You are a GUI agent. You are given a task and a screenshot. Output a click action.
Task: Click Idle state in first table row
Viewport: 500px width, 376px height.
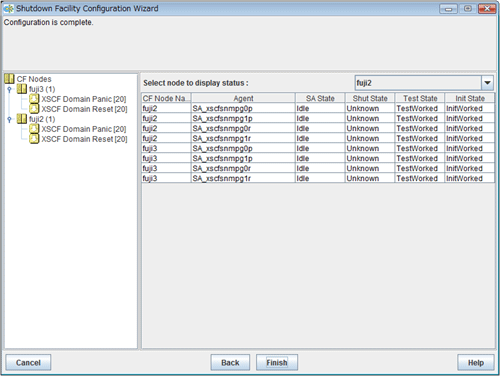click(320, 108)
